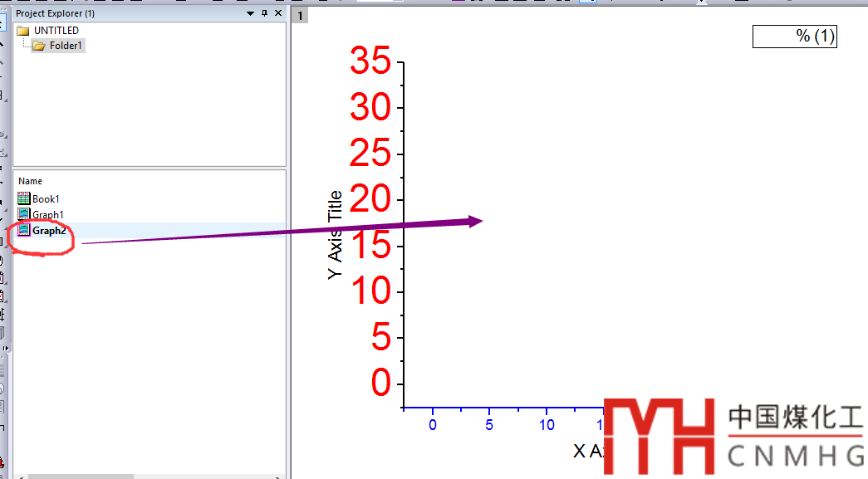Click the red Y tick label 35

coord(370,61)
